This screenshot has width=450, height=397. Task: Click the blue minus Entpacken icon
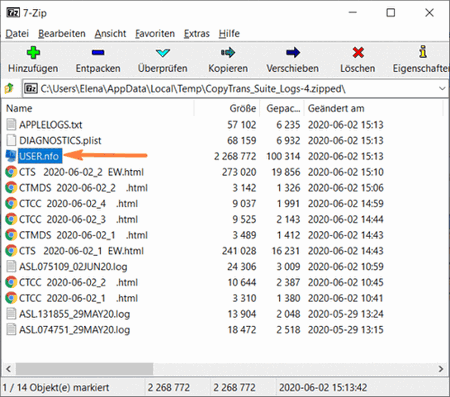[x=98, y=52]
